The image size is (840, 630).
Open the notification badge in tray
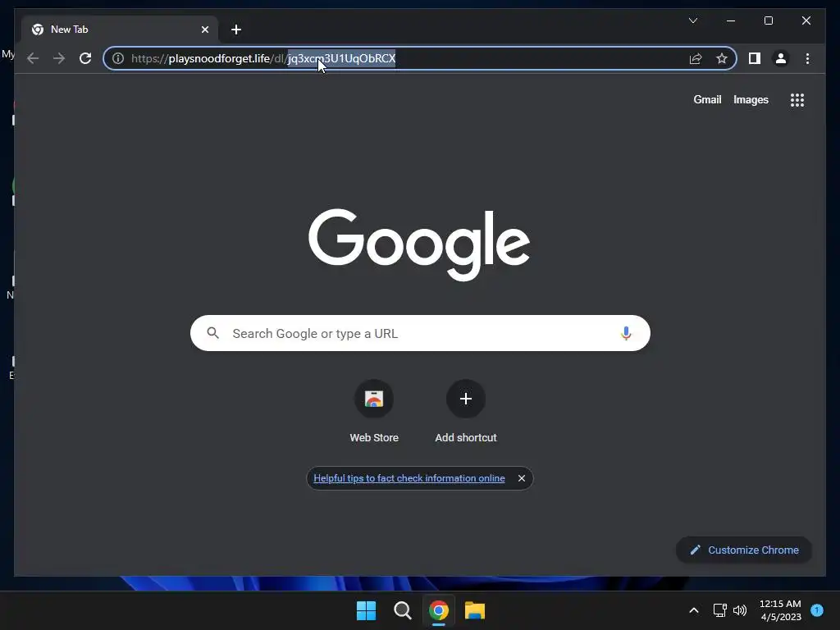click(817, 610)
